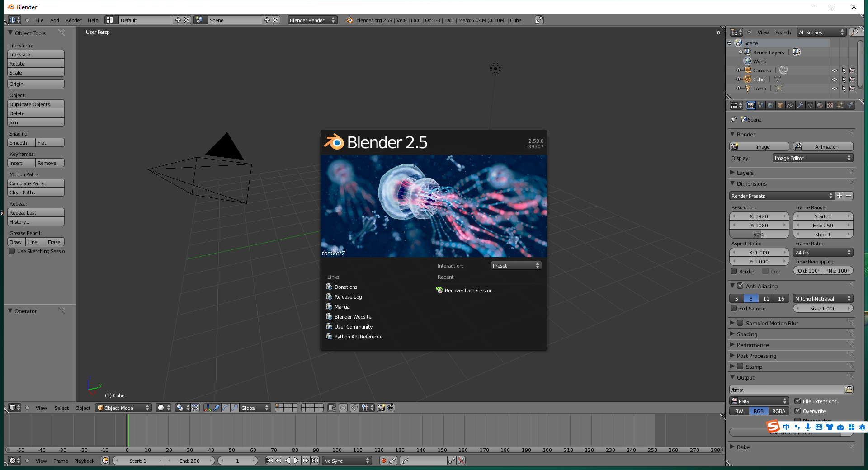868x470 pixels.
Task: Open the Interaction Preset dropdown
Action: pyautogui.click(x=516, y=266)
